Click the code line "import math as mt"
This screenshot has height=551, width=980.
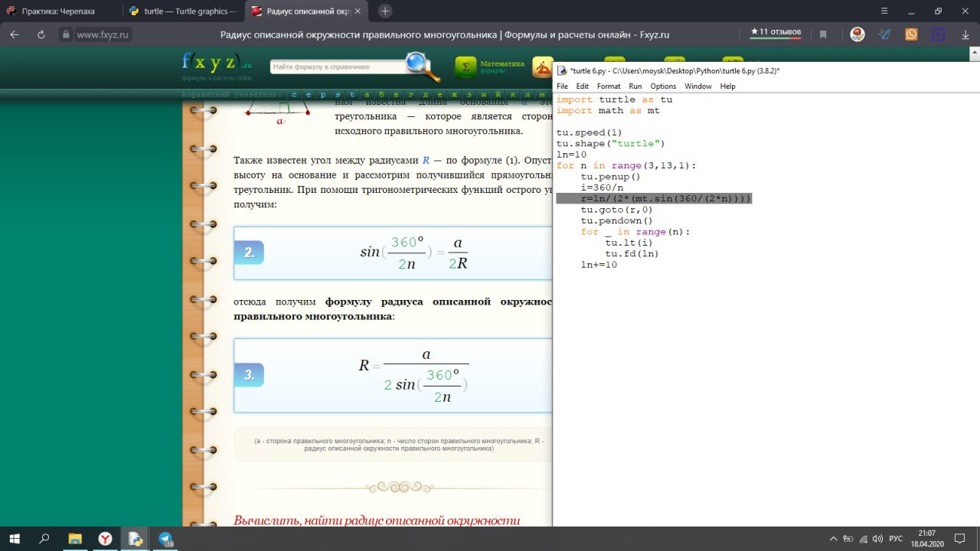tap(608, 110)
